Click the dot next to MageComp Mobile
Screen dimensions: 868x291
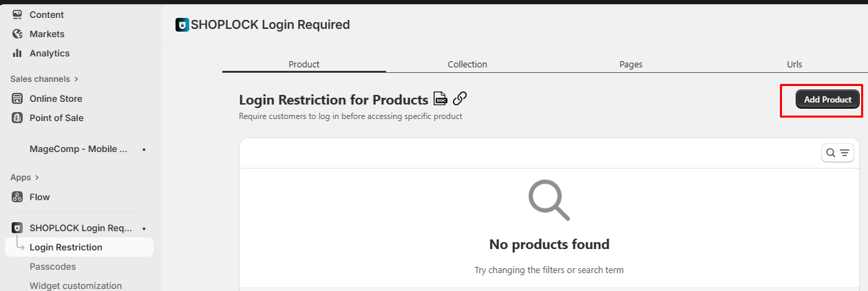[x=143, y=149]
